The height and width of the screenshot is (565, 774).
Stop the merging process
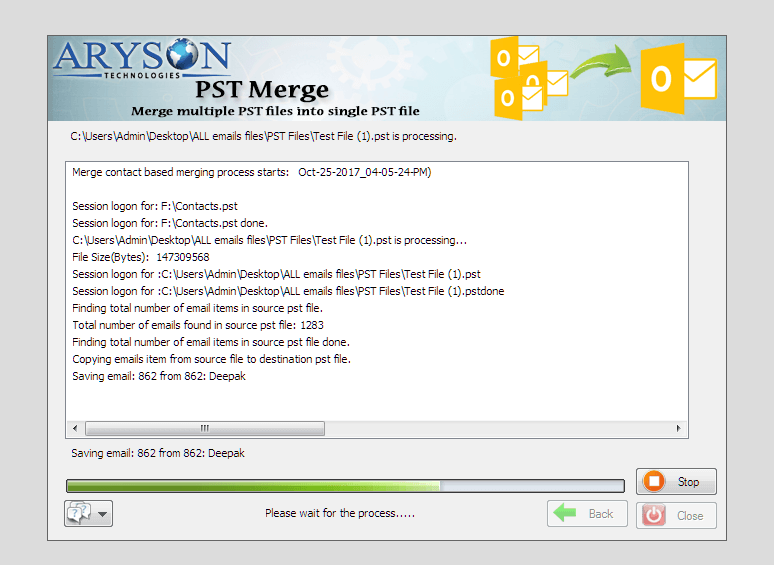pos(676,482)
